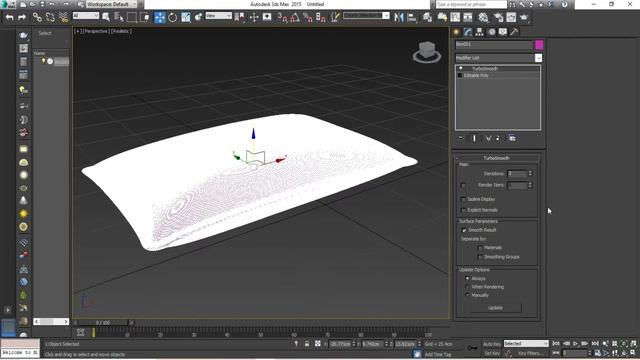This screenshot has width=640, height=360.
Task: Click Add Time Tag
Action: click(x=438, y=354)
